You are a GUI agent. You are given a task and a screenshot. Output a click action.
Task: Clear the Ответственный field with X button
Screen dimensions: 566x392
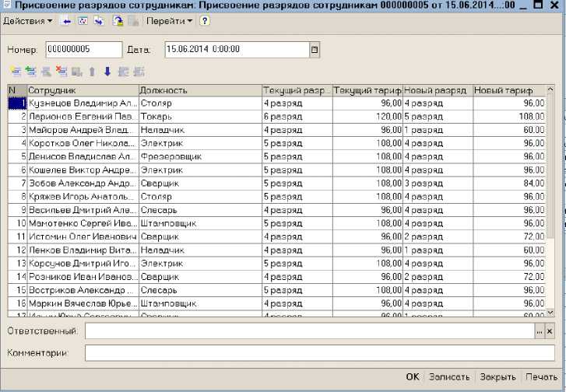pyautogui.click(x=549, y=331)
